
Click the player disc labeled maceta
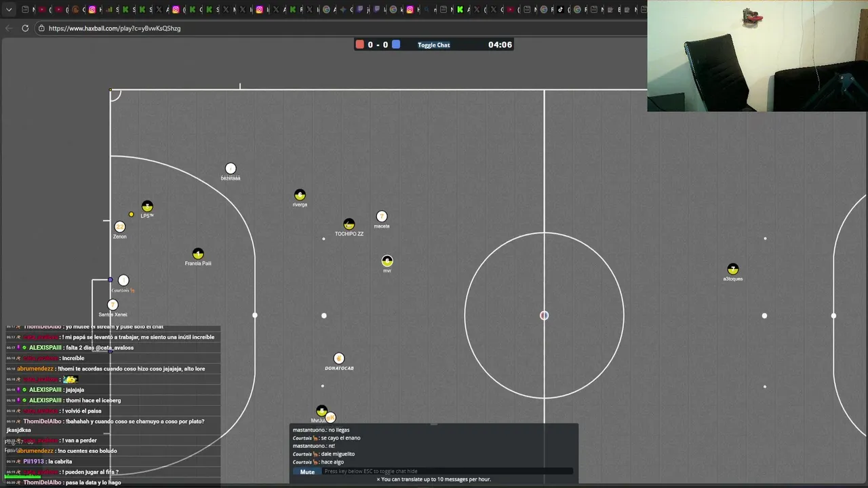382,216
